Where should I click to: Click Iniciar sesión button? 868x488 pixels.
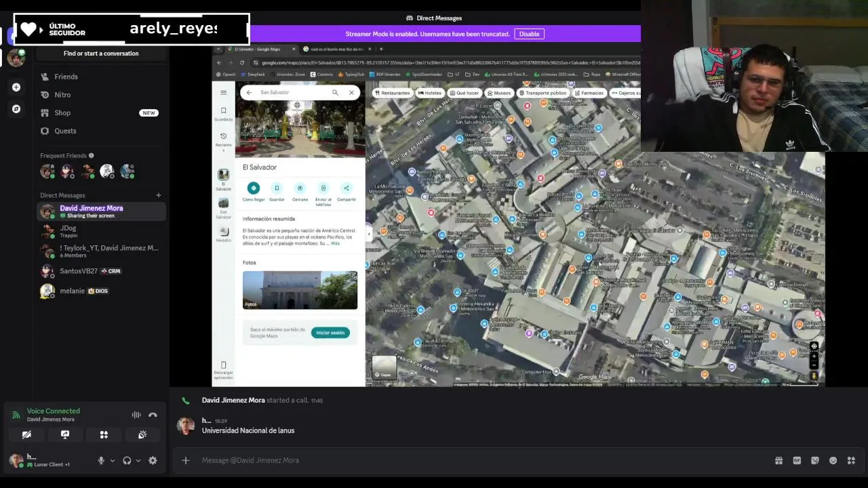[330, 333]
